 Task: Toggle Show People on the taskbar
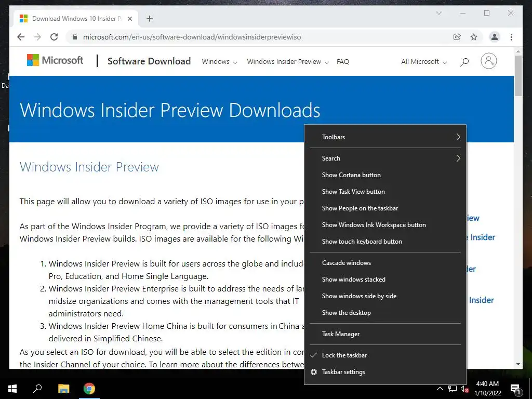pos(385,208)
